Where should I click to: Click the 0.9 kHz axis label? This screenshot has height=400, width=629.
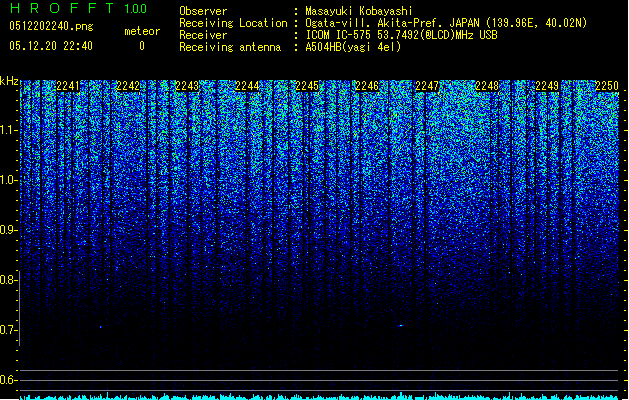pos(8,230)
